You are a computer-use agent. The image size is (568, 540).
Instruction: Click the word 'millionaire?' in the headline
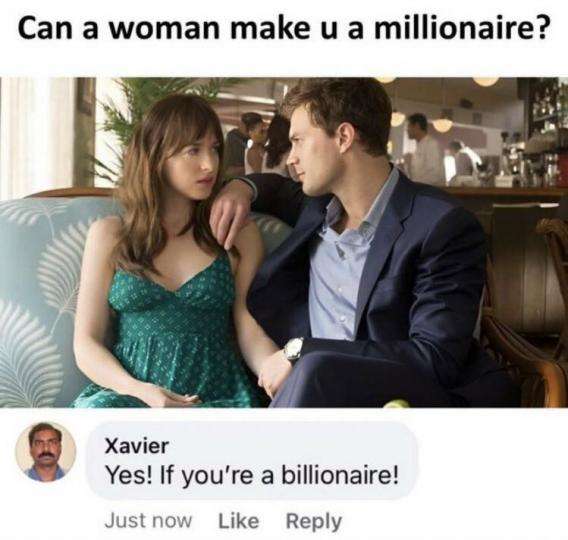(x=460, y=28)
